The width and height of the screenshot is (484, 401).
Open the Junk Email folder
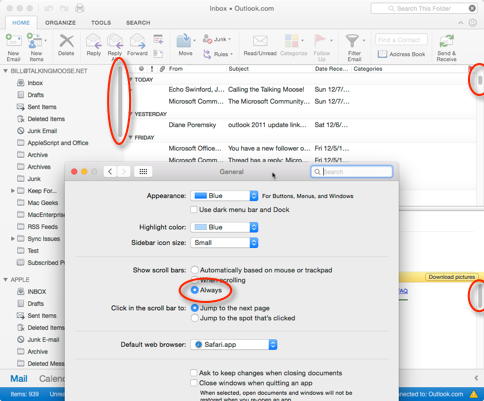[42, 131]
